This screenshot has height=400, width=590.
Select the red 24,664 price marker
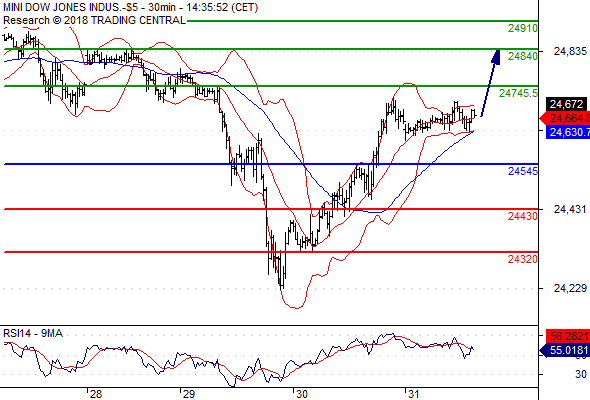click(x=565, y=118)
